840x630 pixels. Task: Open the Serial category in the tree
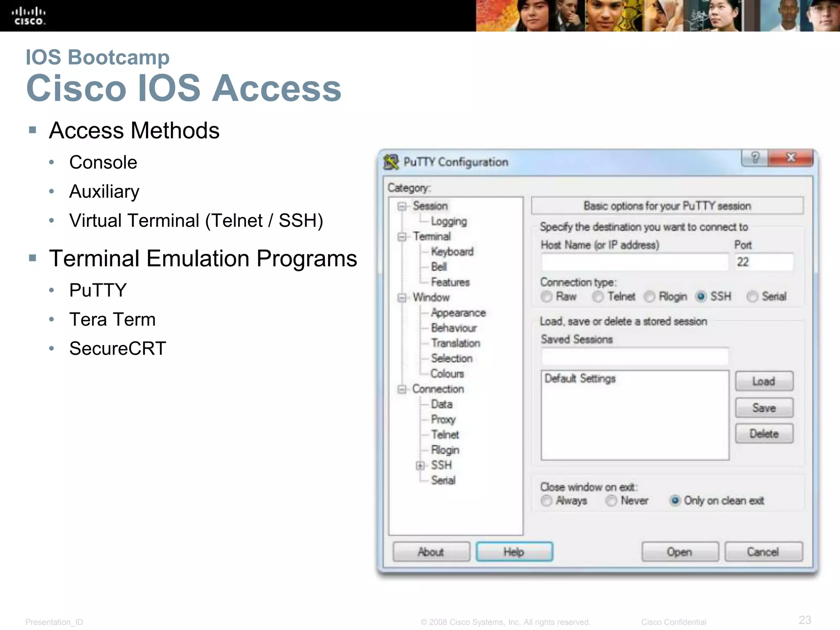click(443, 480)
